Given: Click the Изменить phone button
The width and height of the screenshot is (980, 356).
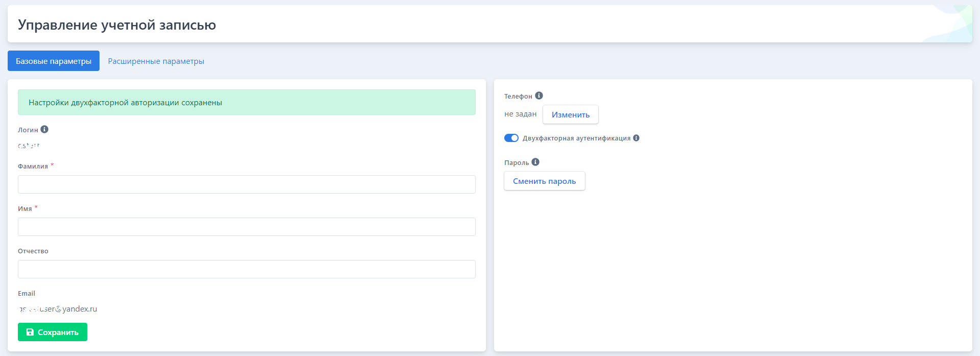Looking at the screenshot, I should (x=570, y=114).
